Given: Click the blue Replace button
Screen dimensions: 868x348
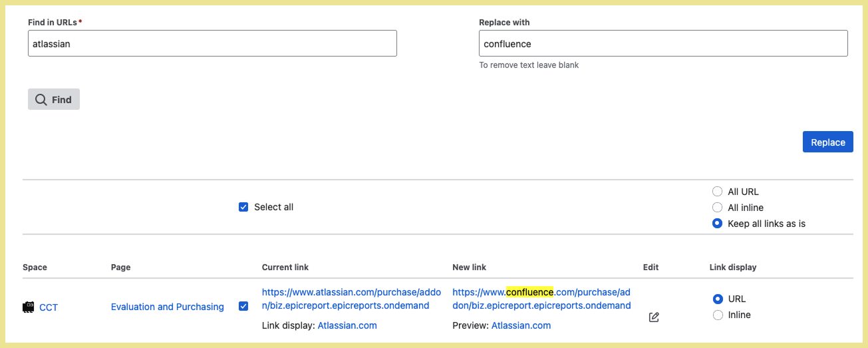Looking at the screenshot, I should pyautogui.click(x=827, y=142).
